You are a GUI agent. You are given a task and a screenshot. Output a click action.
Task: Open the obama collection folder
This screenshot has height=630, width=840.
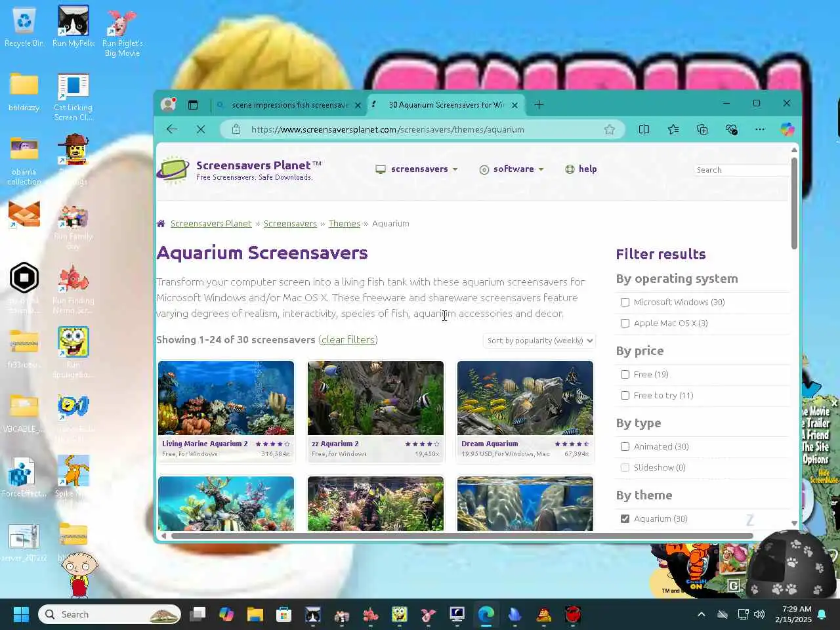tap(24, 161)
